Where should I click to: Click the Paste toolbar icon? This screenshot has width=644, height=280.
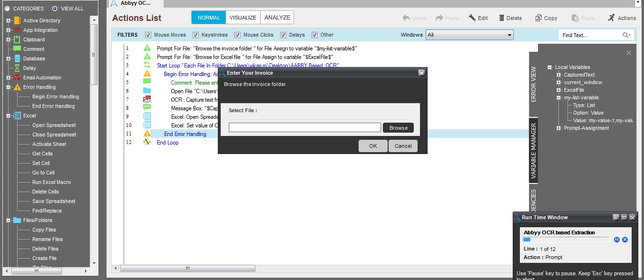pos(575,18)
